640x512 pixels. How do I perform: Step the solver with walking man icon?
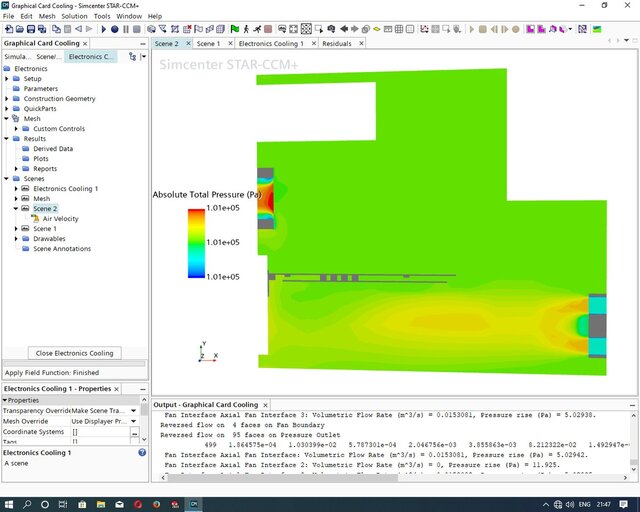pos(246,29)
